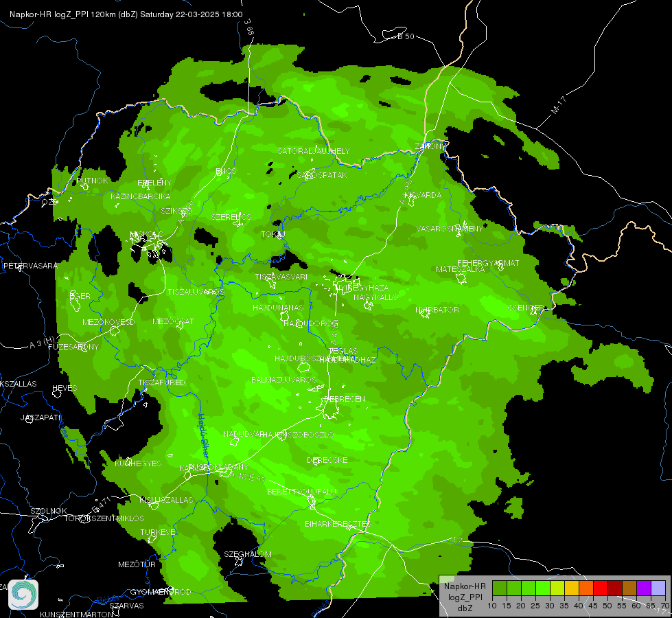
Task: Select the 60–65 dBZ purple swatch
Action: 644,588
